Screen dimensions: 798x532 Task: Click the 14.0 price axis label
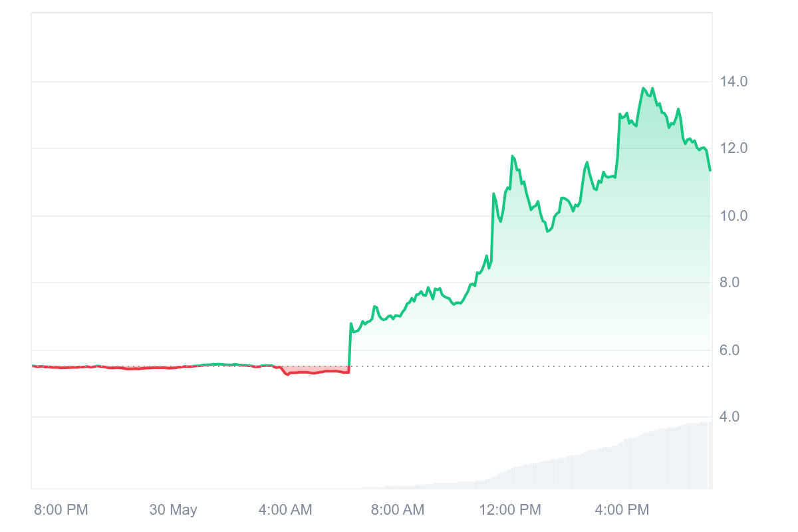click(x=733, y=82)
